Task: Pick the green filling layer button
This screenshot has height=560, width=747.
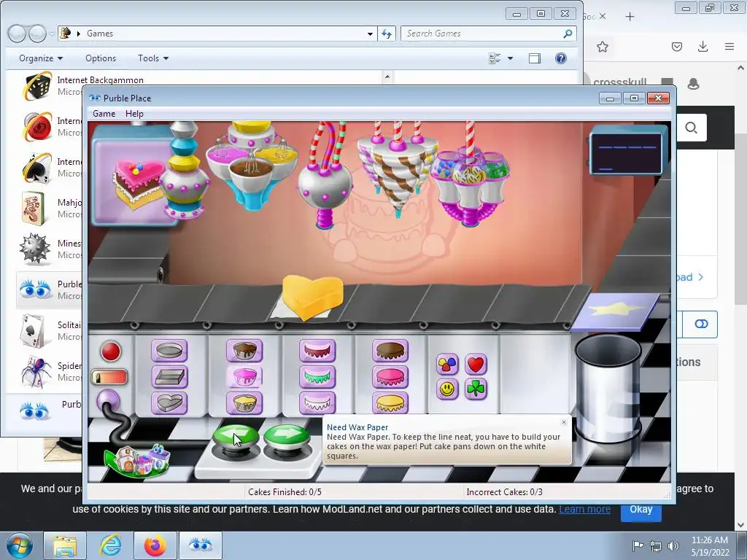Action: 317,377
